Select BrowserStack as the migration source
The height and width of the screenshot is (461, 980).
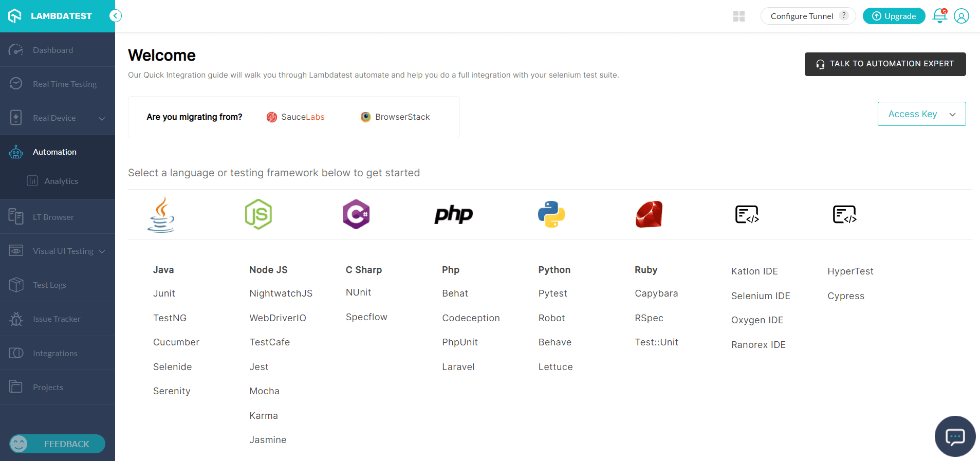coord(395,117)
